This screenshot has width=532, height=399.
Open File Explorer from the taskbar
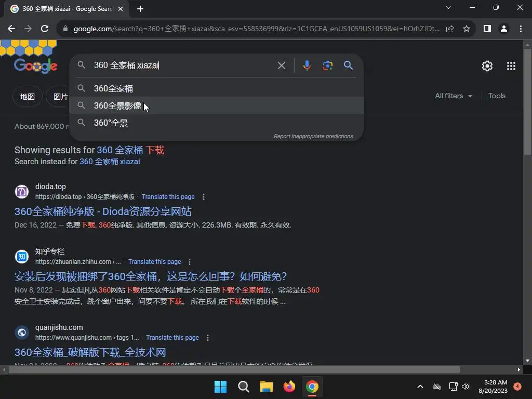(x=267, y=387)
